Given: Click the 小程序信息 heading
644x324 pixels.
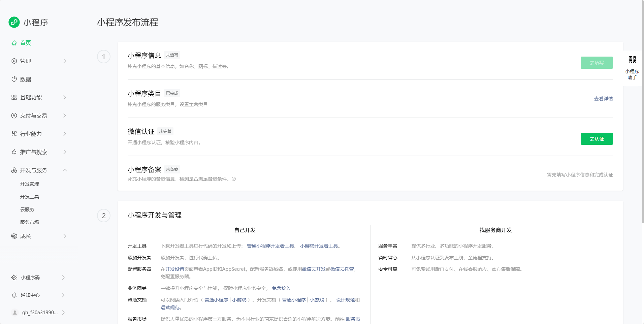Looking at the screenshot, I should click(144, 56).
